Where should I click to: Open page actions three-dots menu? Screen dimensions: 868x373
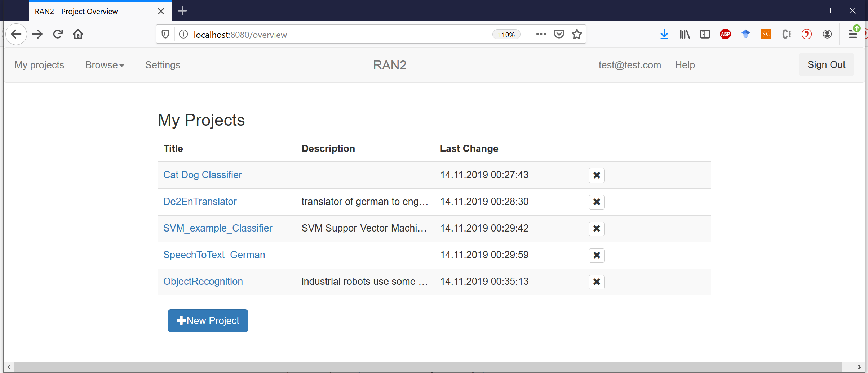[x=541, y=34]
